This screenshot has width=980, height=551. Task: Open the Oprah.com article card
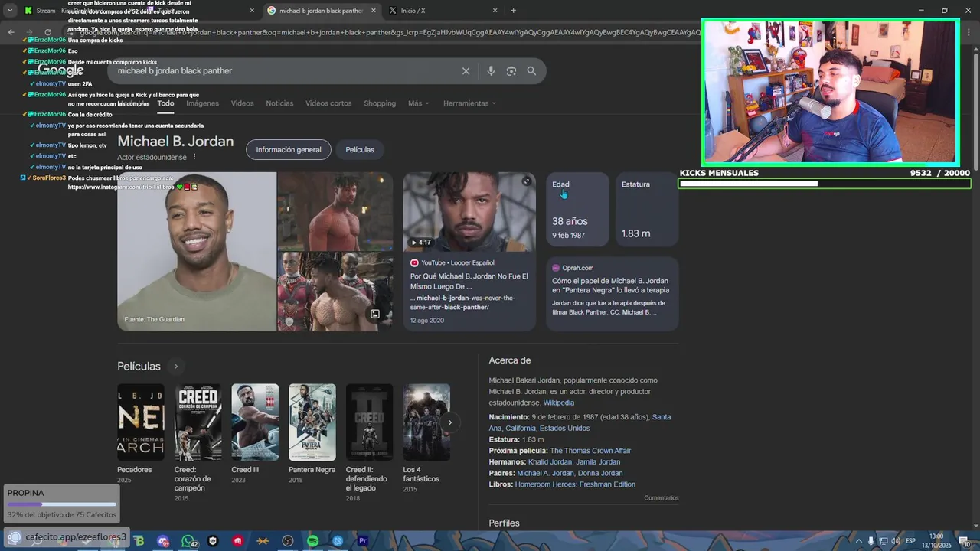(612, 294)
